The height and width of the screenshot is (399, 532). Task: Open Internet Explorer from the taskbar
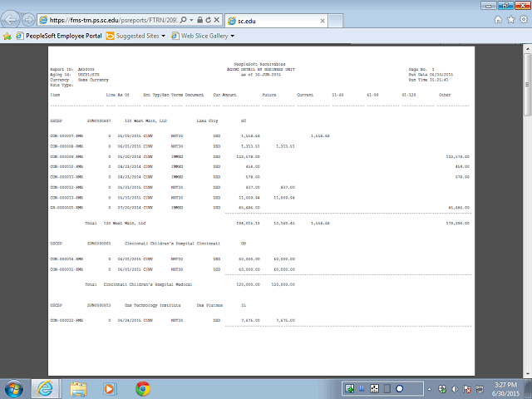tap(46, 389)
